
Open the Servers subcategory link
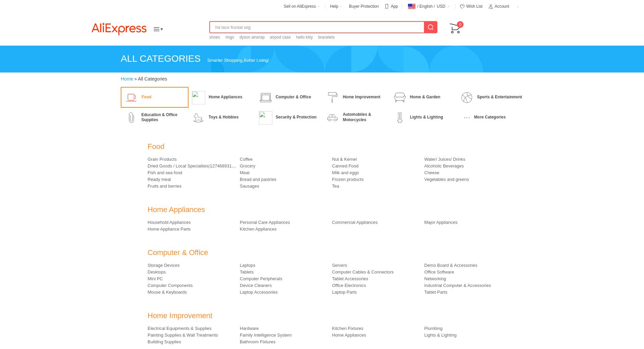339,265
